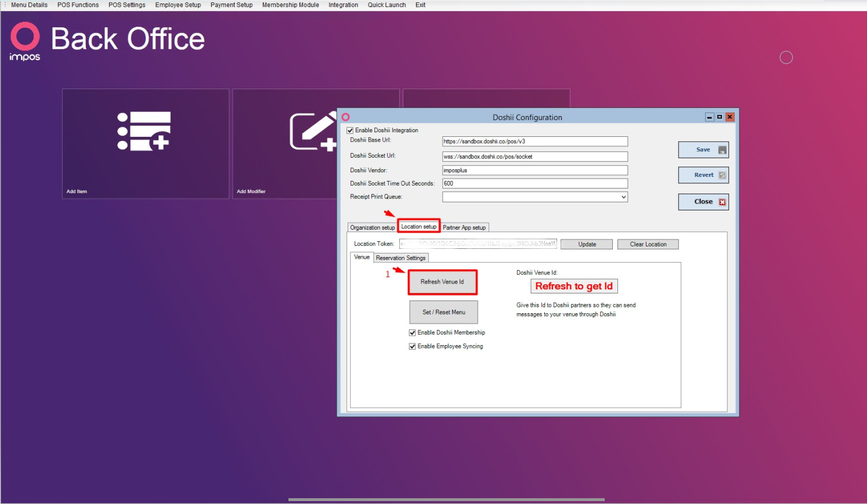The height and width of the screenshot is (504, 867).
Task: Click the Revert button
Action: coord(703,175)
